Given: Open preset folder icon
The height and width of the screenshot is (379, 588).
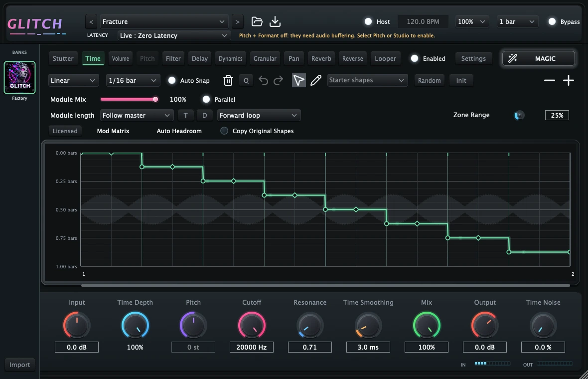Looking at the screenshot, I should pos(257,21).
